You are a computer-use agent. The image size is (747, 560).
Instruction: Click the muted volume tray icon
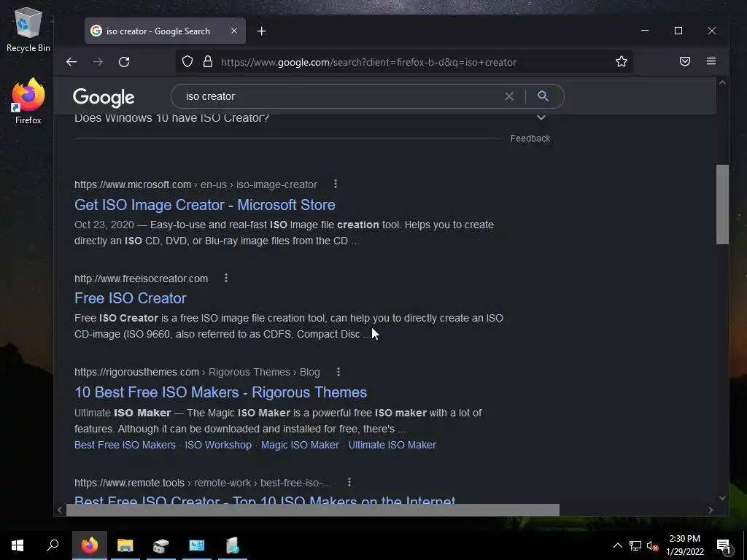point(652,545)
